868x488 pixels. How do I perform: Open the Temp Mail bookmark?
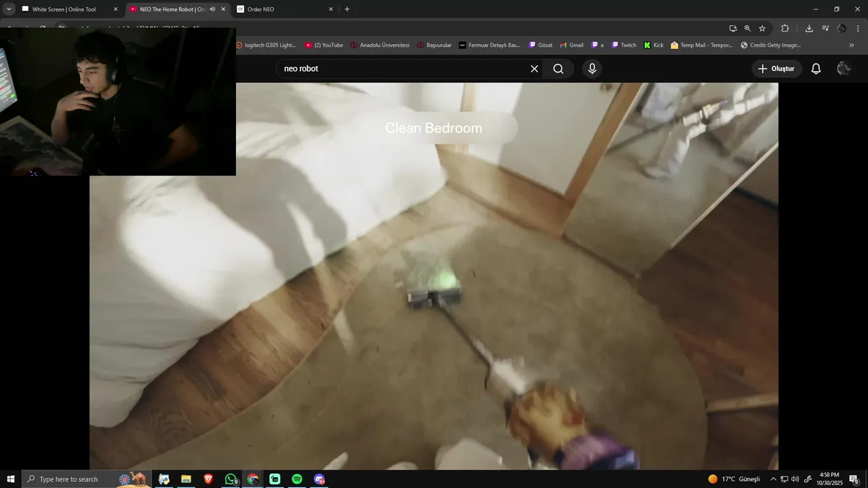[x=702, y=45]
